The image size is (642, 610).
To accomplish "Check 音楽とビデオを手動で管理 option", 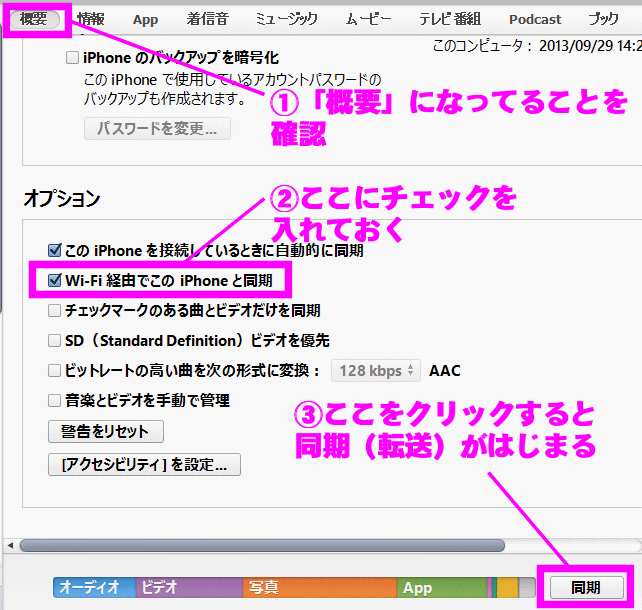I will click(x=55, y=401).
